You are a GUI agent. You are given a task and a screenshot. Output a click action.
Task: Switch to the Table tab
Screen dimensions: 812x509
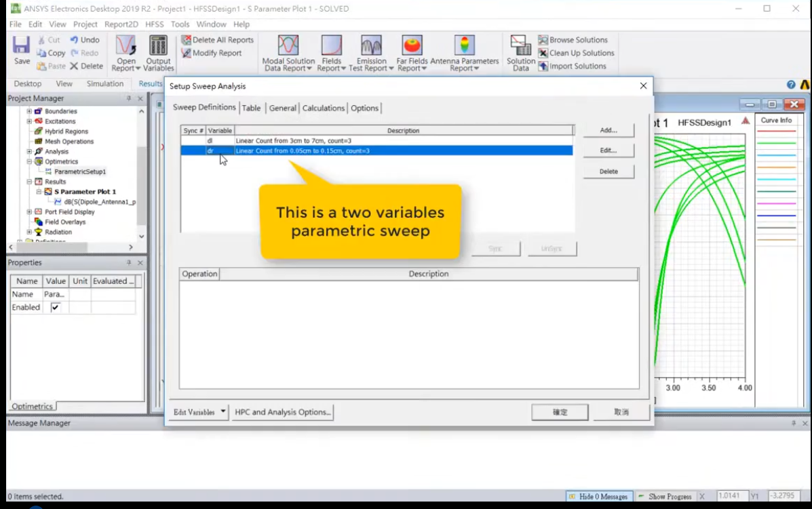251,108
